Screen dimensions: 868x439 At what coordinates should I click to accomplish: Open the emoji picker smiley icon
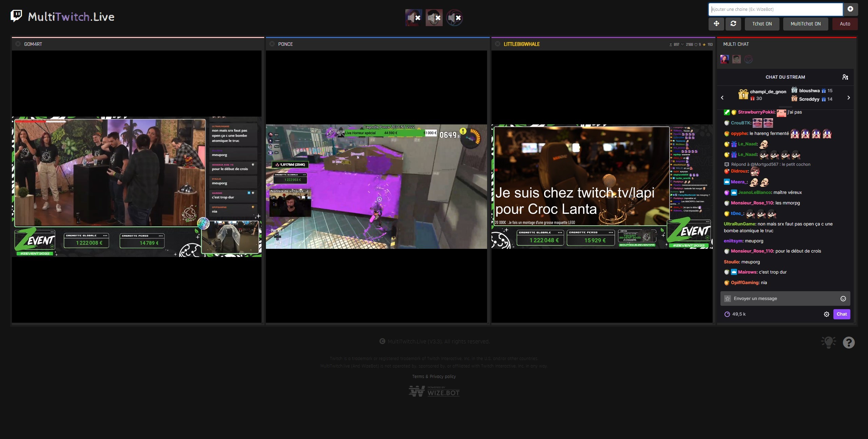point(843,299)
